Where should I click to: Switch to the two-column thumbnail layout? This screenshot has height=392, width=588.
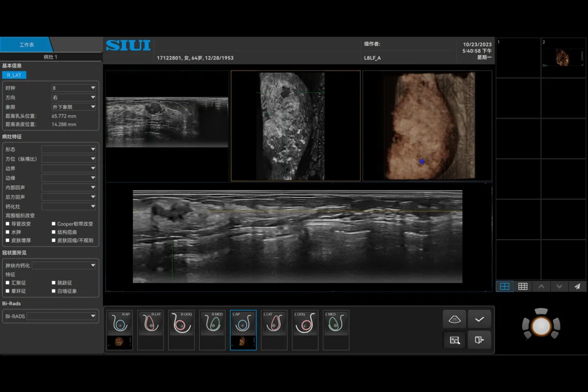[505, 287]
